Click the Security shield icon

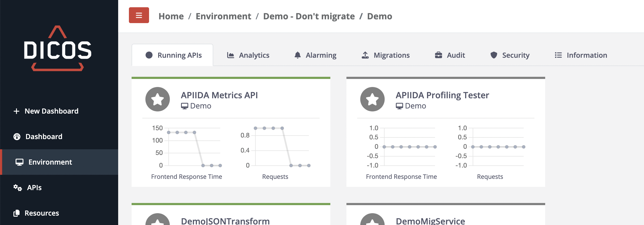[x=494, y=55]
